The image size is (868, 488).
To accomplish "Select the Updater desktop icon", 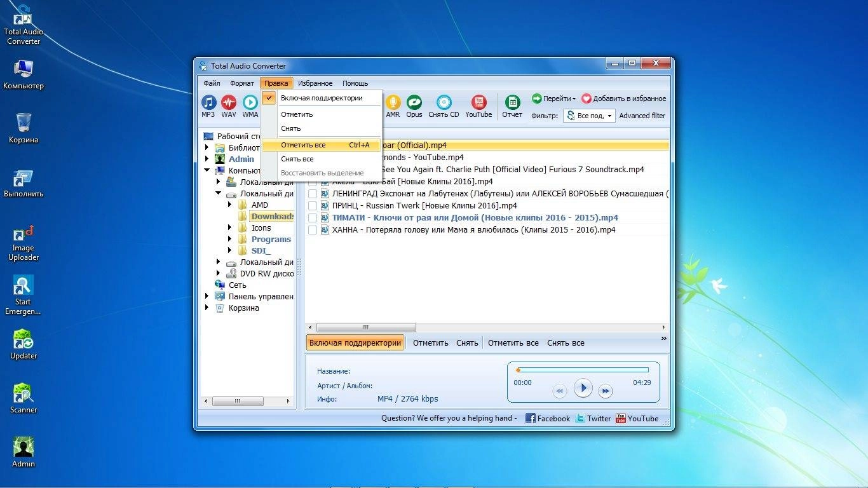I will (24, 344).
